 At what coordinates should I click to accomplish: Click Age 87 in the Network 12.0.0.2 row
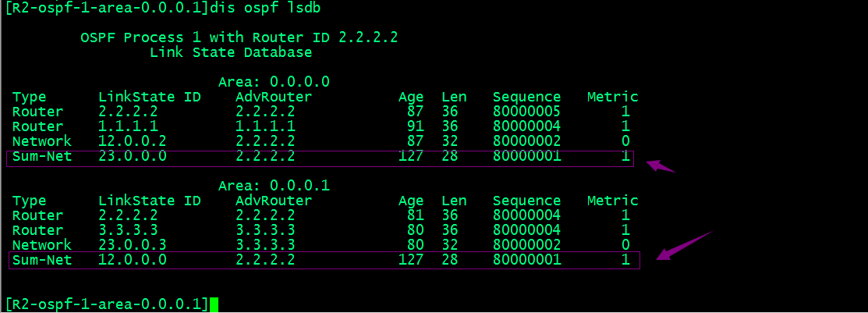[x=415, y=140]
